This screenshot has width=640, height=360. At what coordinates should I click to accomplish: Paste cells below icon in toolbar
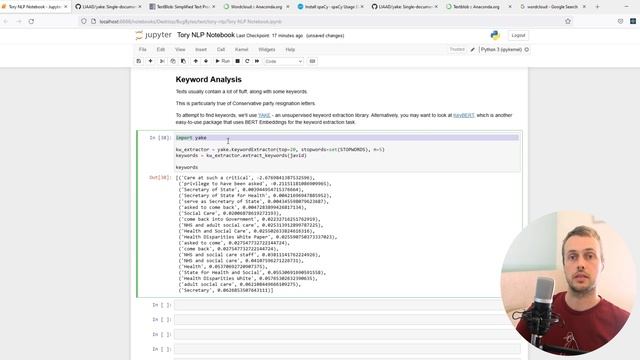coord(183,61)
